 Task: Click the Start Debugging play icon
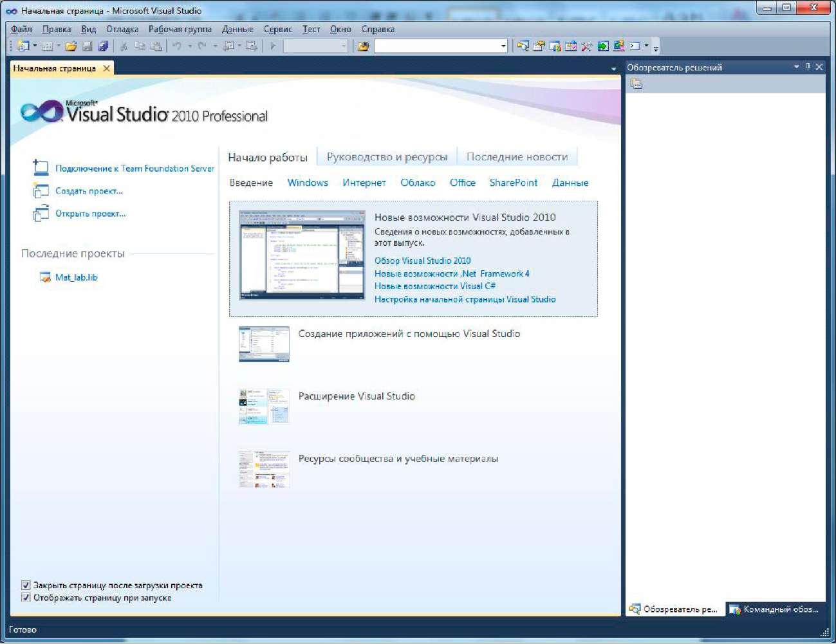(273, 46)
